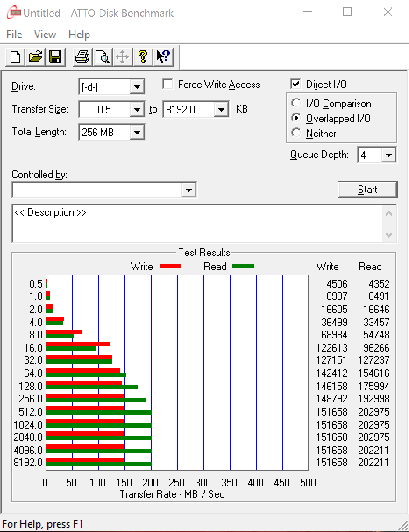Open the Queue Depth dropdown
The image size is (409, 532).
389,155
